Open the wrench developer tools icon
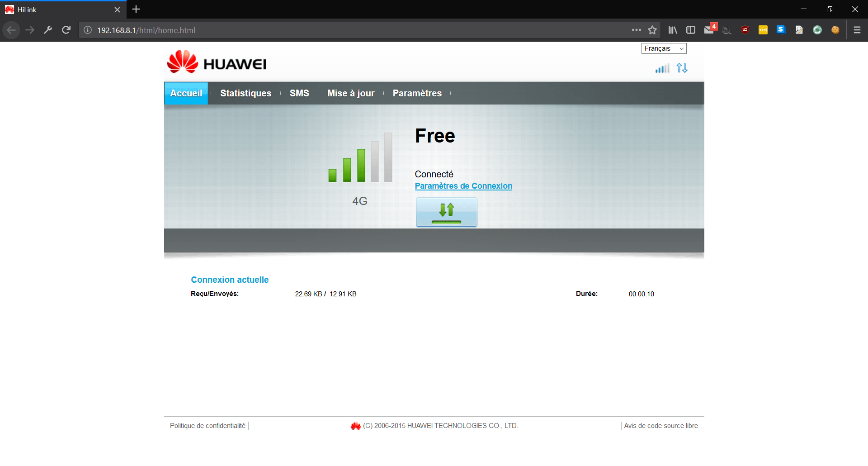Viewport: 868px width, 466px height. pyautogui.click(x=48, y=30)
